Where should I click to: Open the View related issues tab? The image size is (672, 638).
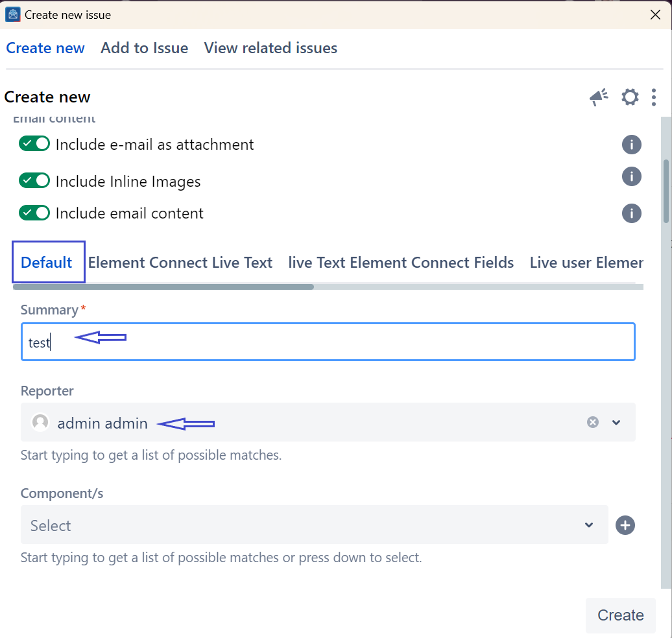click(x=270, y=48)
